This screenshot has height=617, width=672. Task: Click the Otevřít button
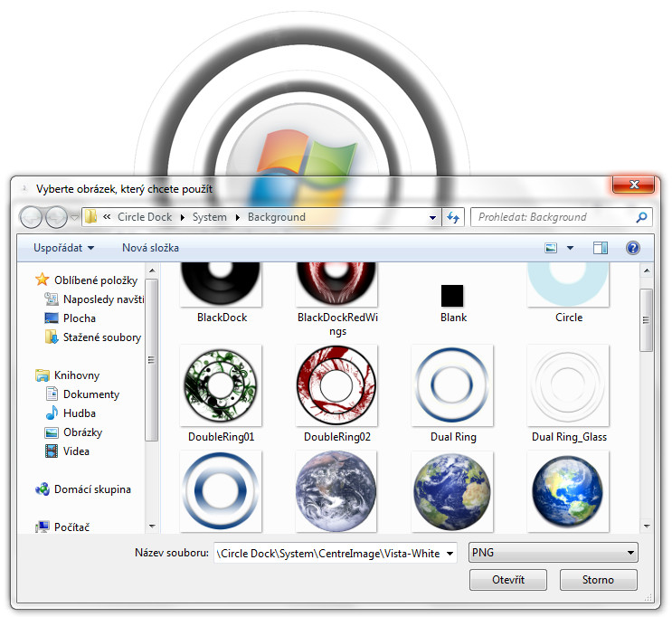508,580
